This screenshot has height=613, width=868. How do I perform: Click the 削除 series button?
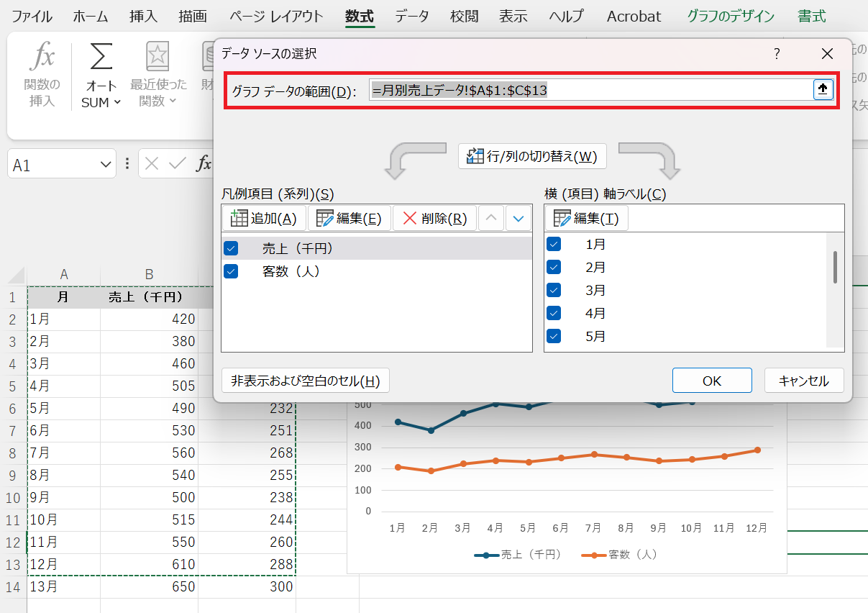(x=435, y=218)
